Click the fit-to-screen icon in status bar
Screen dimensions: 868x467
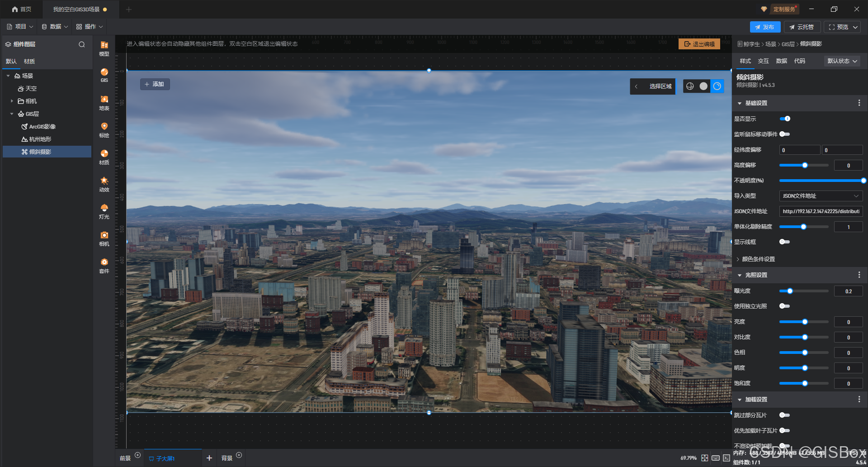point(704,458)
